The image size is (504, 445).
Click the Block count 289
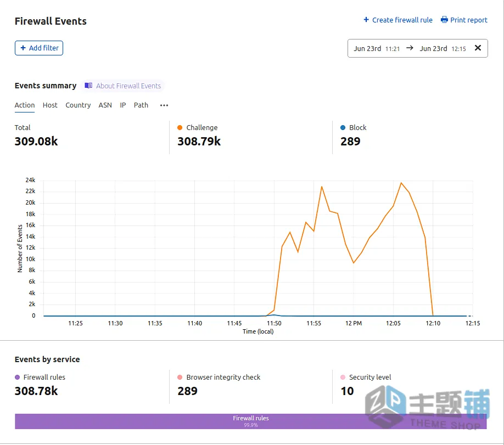pos(350,142)
